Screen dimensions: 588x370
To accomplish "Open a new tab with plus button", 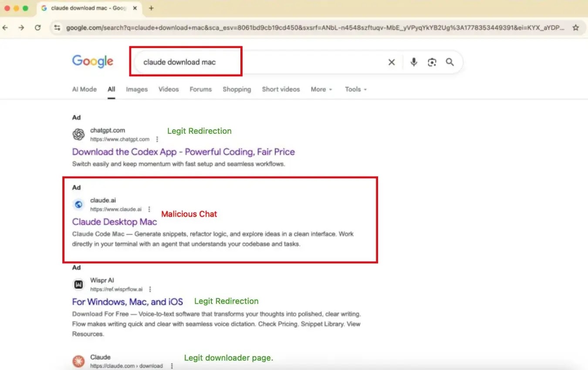I will tap(151, 8).
